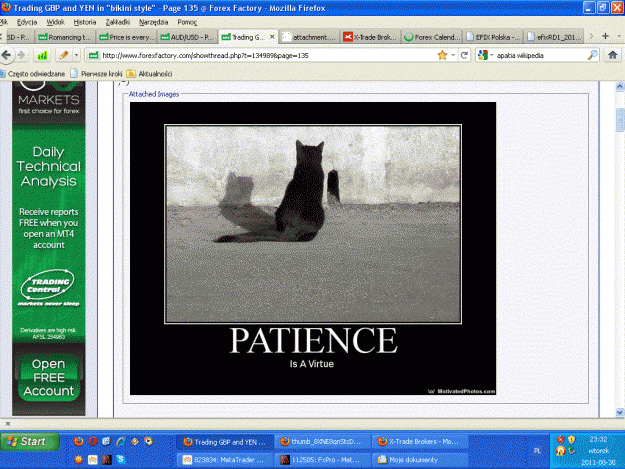Click the page scrollbar up arrow
Screen dimensions: 625x469
pyautogui.click(x=619, y=86)
